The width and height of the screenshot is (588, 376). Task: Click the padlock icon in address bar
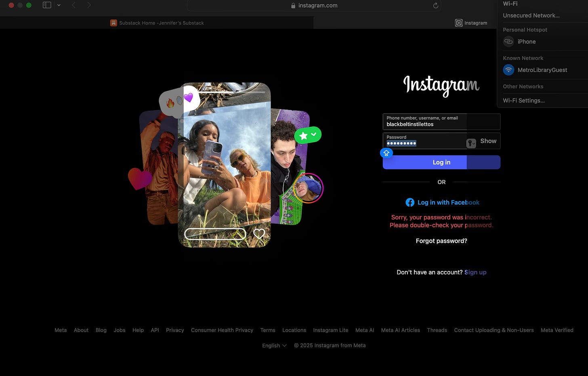pos(293,6)
